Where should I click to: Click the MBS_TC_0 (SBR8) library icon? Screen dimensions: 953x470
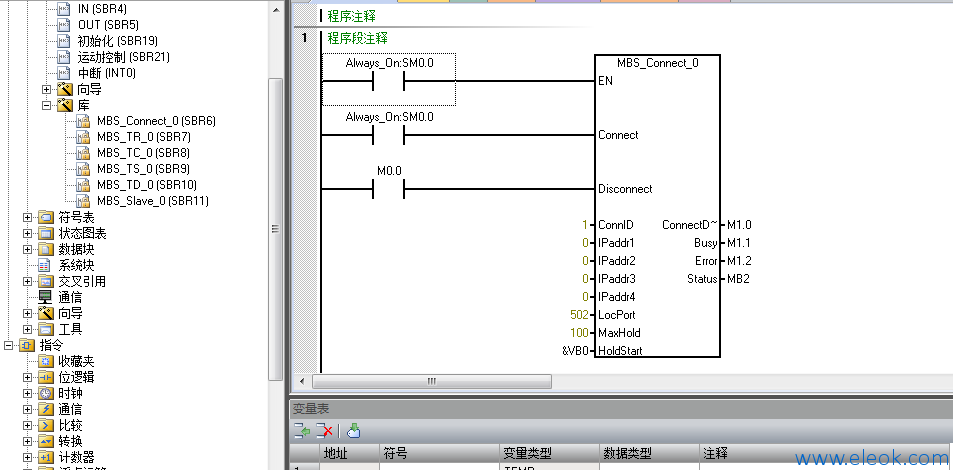[83, 153]
